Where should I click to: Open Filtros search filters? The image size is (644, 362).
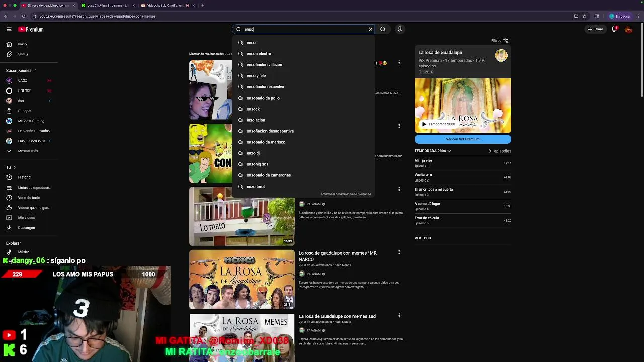[x=500, y=41]
